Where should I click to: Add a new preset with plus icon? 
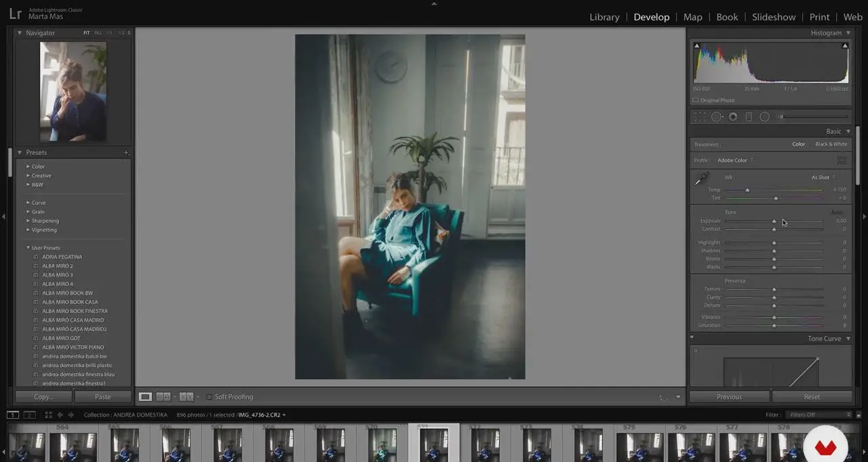pyautogui.click(x=126, y=153)
